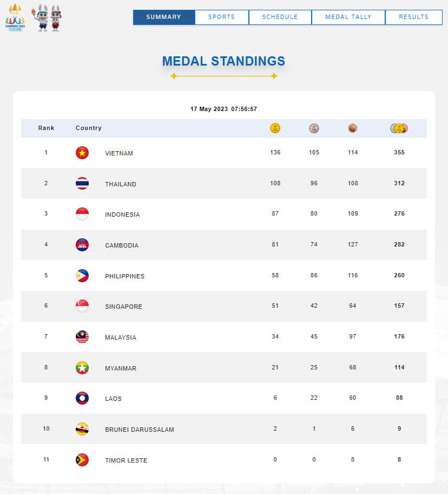Click the Thailand flag icon
448x494 pixels.
coord(82,184)
